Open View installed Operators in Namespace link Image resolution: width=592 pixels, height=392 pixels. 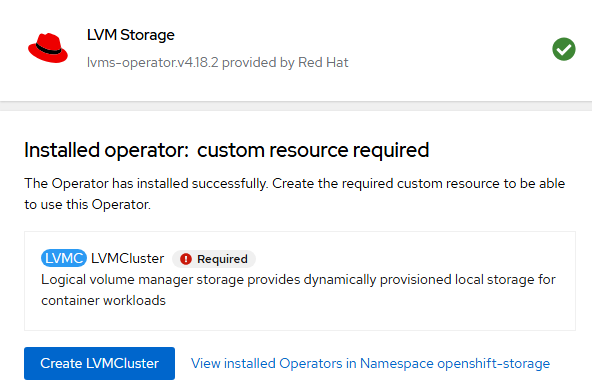tap(370, 363)
